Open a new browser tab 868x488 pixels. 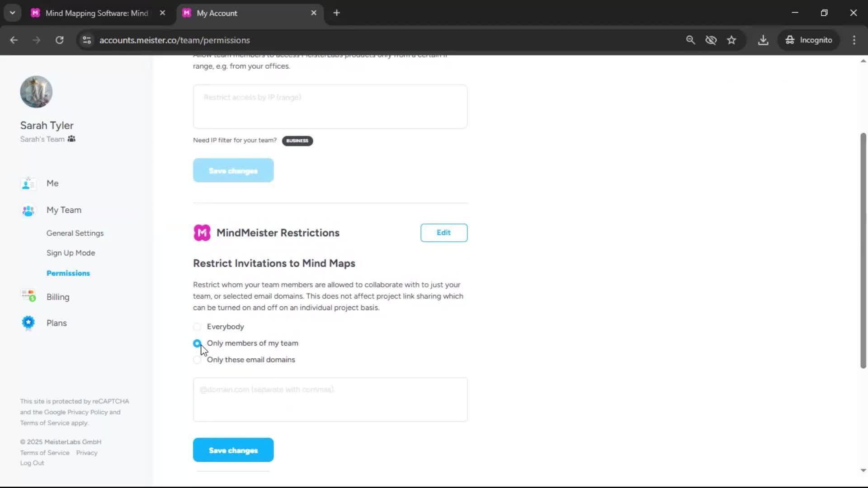point(336,13)
